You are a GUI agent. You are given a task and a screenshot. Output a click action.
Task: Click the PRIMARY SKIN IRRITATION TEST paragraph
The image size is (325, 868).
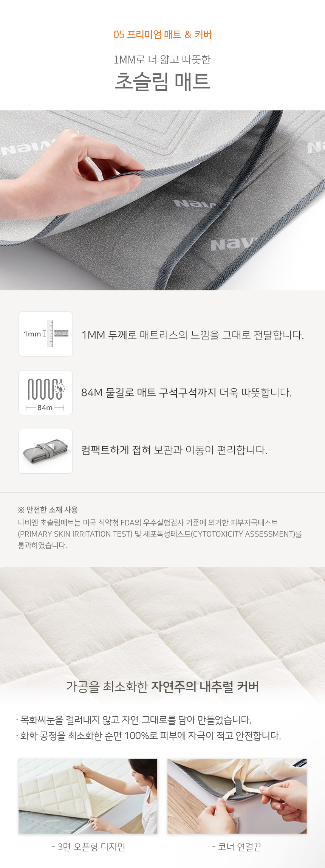[160, 534]
